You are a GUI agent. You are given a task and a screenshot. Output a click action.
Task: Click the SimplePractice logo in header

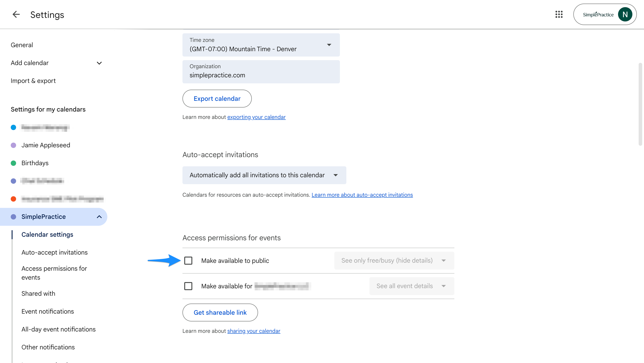click(x=598, y=15)
